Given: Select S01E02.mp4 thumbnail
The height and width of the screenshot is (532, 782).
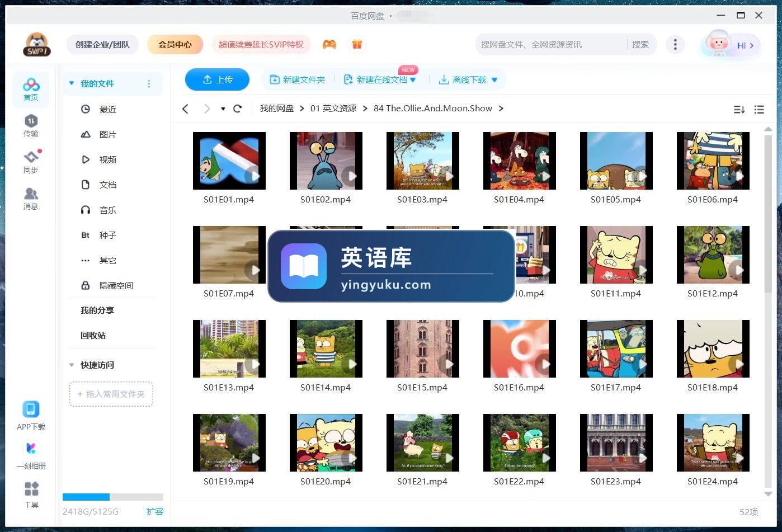Looking at the screenshot, I should coord(326,161).
